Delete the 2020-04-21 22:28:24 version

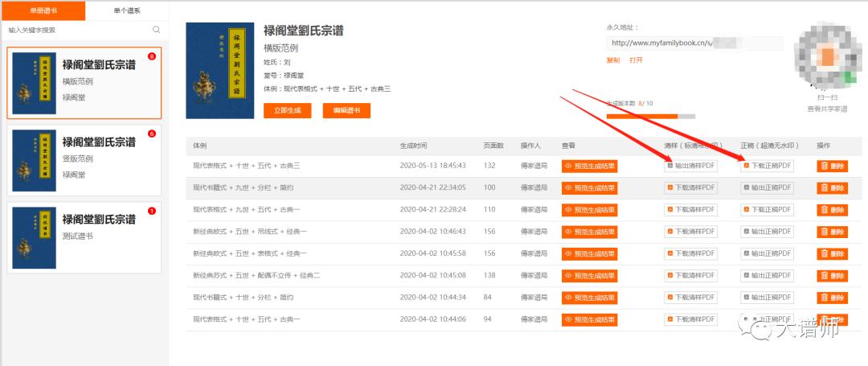click(x=832, y=210)
